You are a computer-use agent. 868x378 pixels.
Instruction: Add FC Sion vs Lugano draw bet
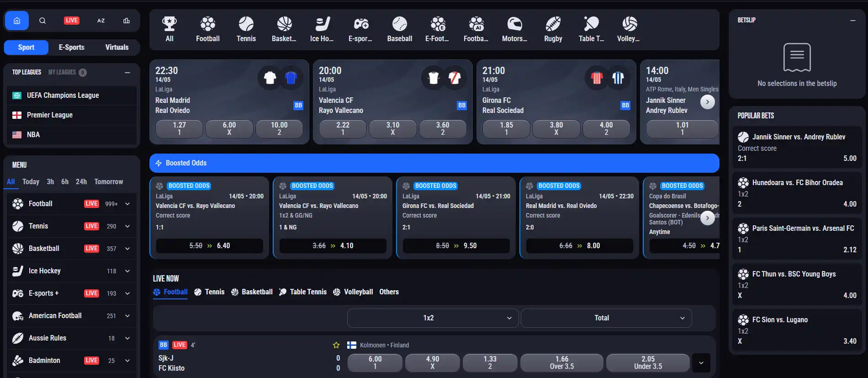(797, 330)
